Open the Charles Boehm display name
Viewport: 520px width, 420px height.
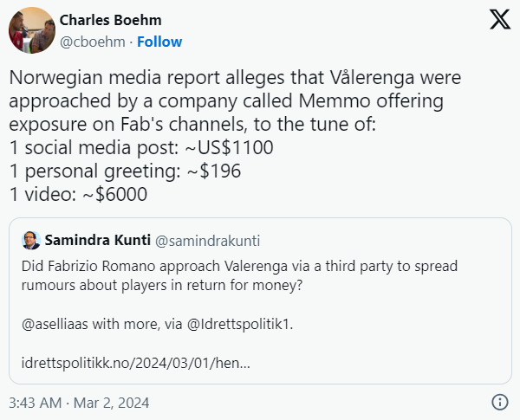110,20
